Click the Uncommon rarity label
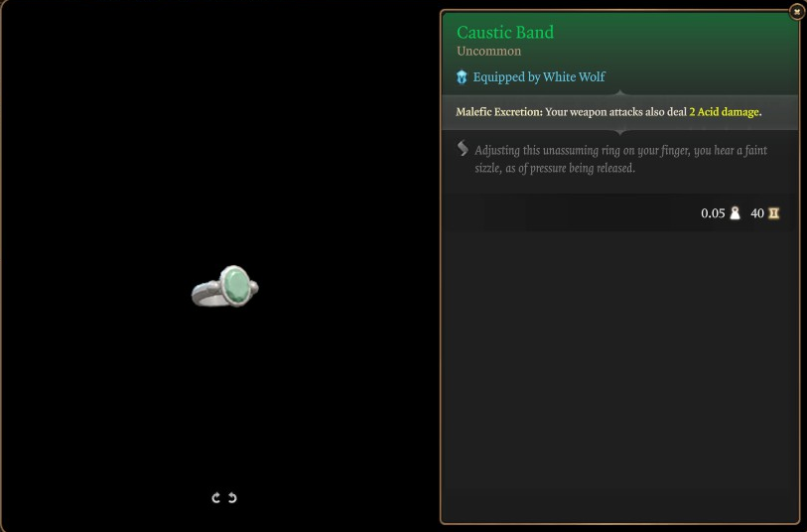 click(488, 51)
